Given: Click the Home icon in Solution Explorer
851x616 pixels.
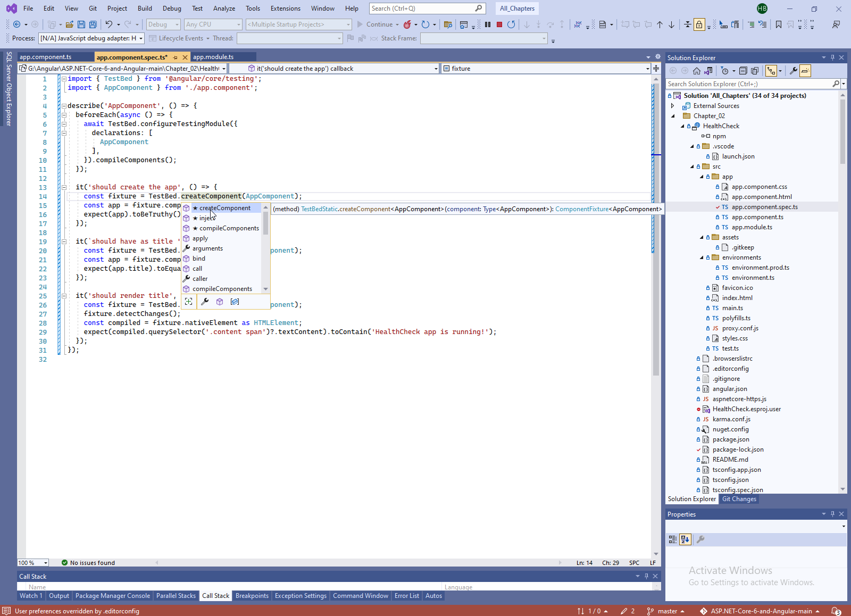Looking at the screenshot, I should (696, 71).
